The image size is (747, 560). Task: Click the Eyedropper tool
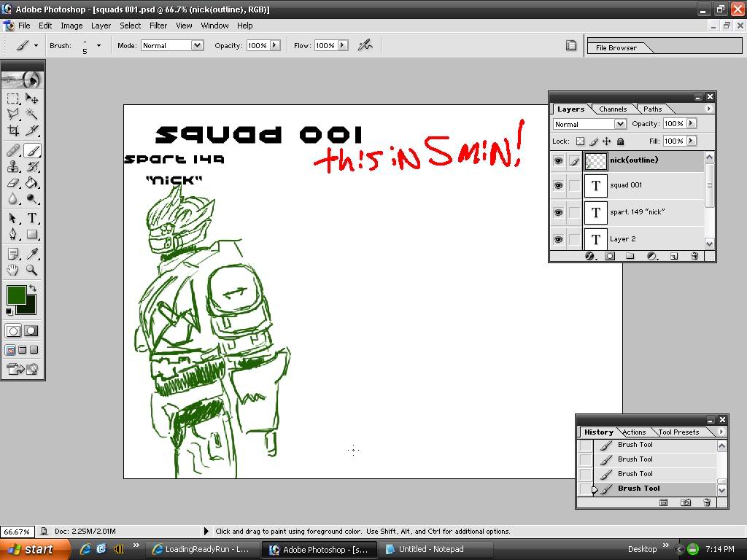click(x=32, y=254)
